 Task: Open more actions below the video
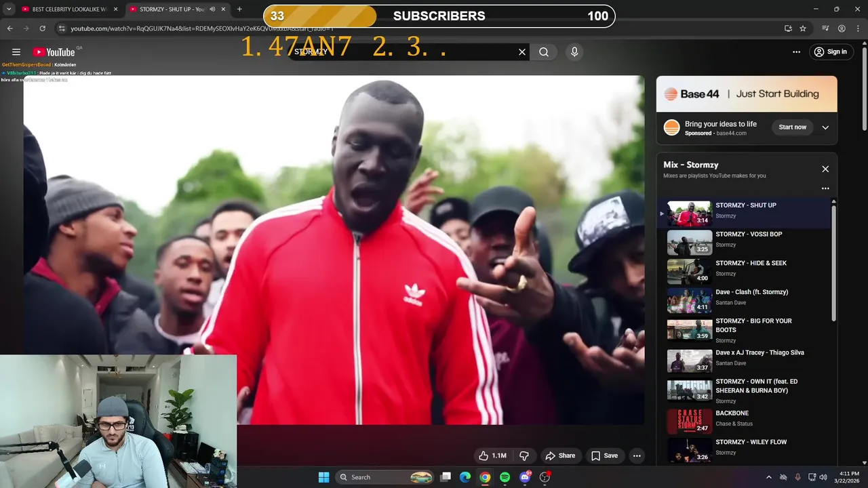click(637, 456)
